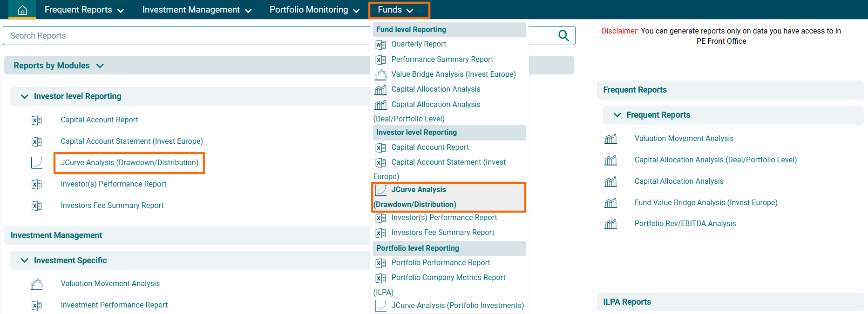Expand the Reports by Modules dropdown

pyautogui.click(x=100, y=66)
